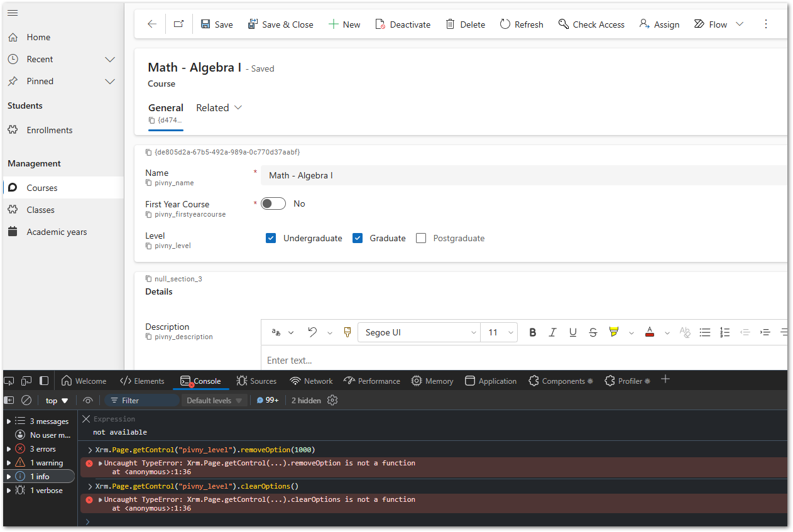Viewport: 793px width, 532px height.
Task: Copy the section GUID de805d2a
Action: [x=149, y=152]
